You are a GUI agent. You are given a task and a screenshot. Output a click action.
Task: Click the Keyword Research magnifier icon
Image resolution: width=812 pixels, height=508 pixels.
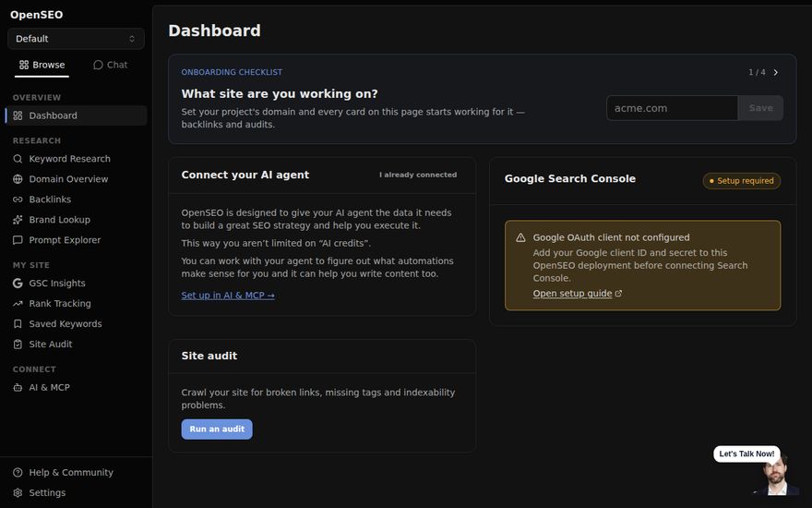coord(18,159)
